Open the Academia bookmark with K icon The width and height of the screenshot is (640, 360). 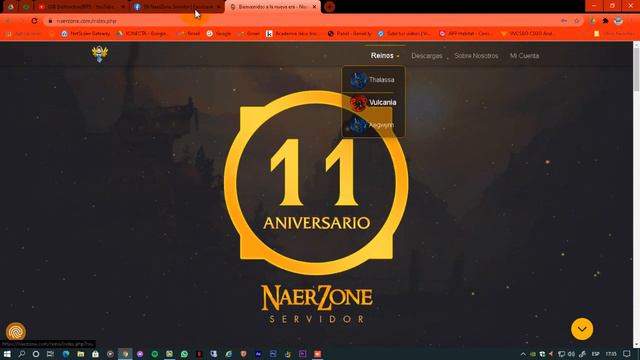click(x=293, y=33)
